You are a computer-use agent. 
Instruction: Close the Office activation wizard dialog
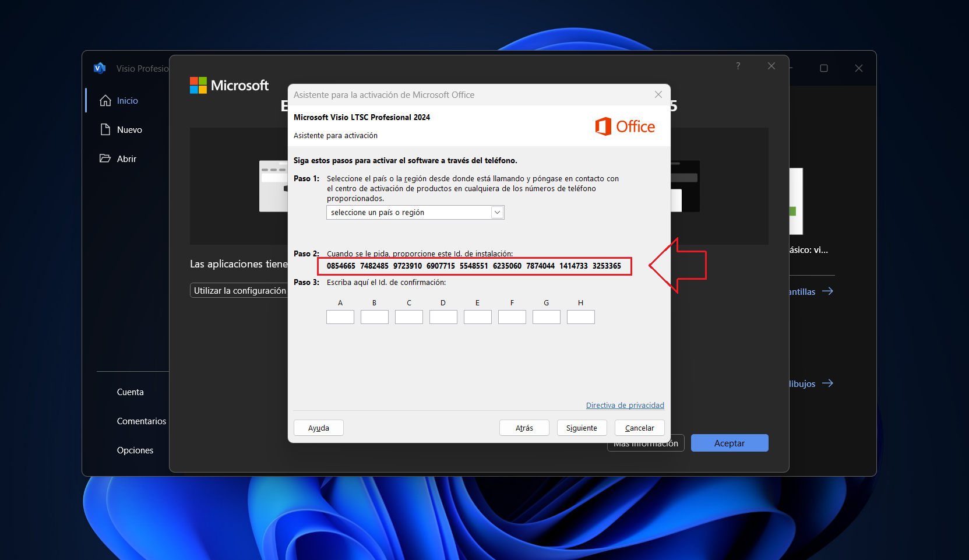[658, 94]
